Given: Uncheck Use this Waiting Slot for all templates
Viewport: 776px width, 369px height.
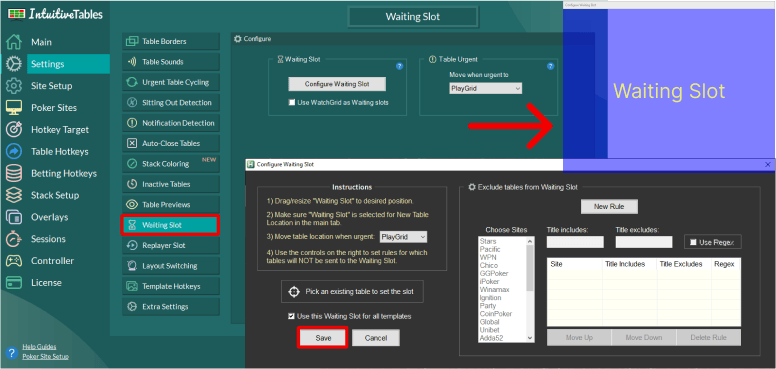Looking at the screenshot, I should 291,316.
